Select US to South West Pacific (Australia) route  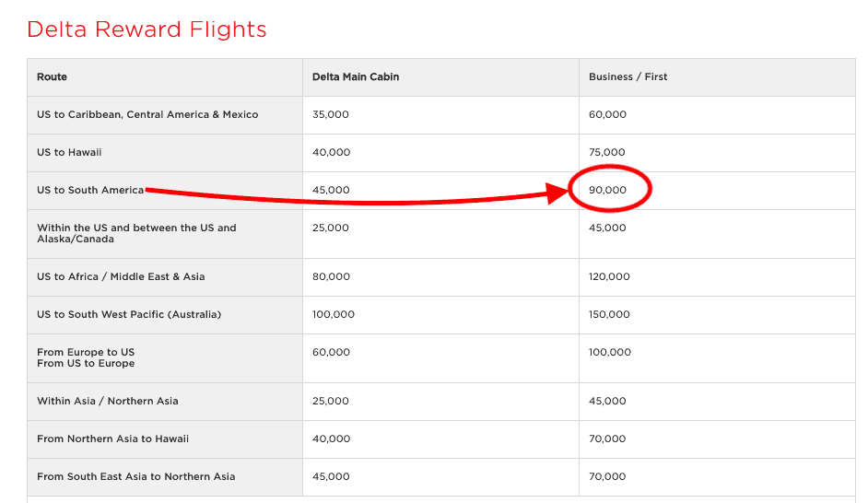[129, 314]
